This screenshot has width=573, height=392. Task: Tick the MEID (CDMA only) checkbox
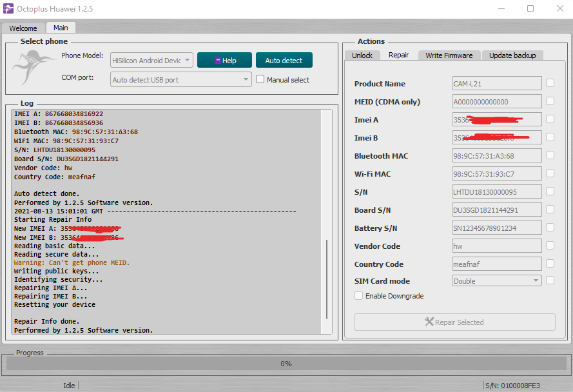(550, 101)
